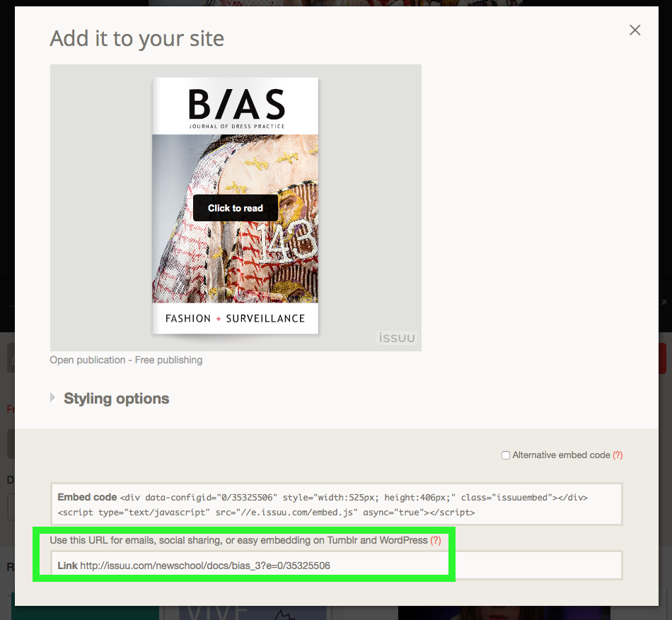This screenshot has height=620, width=672.
Task: Click the B/AS magazine cover thumbnail
Action: [x=236, y=206]
